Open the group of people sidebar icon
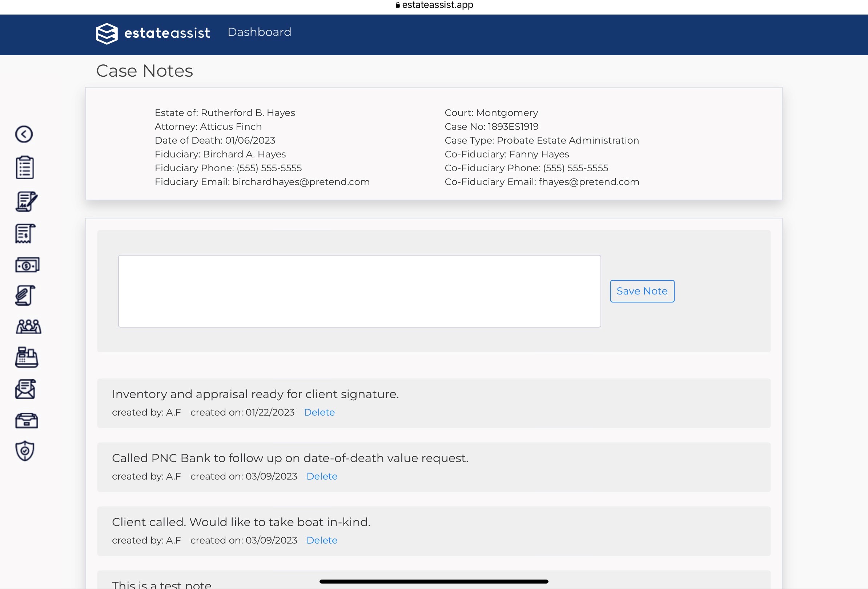This screenshot has height=589, width=868. coord(28,326)
